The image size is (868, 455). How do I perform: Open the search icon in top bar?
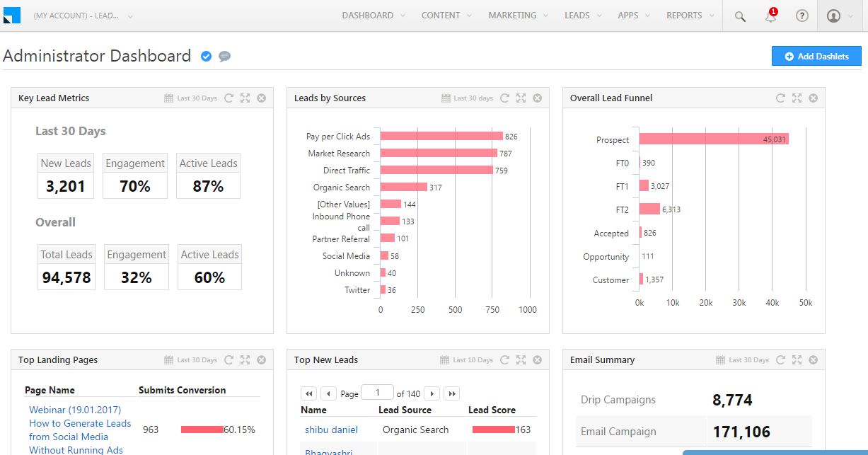[740, 16]
